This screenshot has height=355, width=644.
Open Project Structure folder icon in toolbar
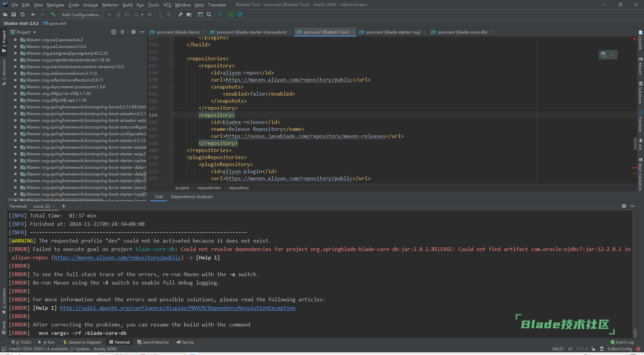pos(189,14)
